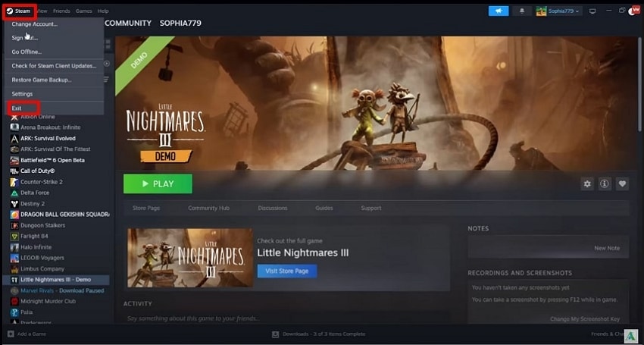
Task: Click New Note in Notes panel
Action: click(x=607, y=248)
